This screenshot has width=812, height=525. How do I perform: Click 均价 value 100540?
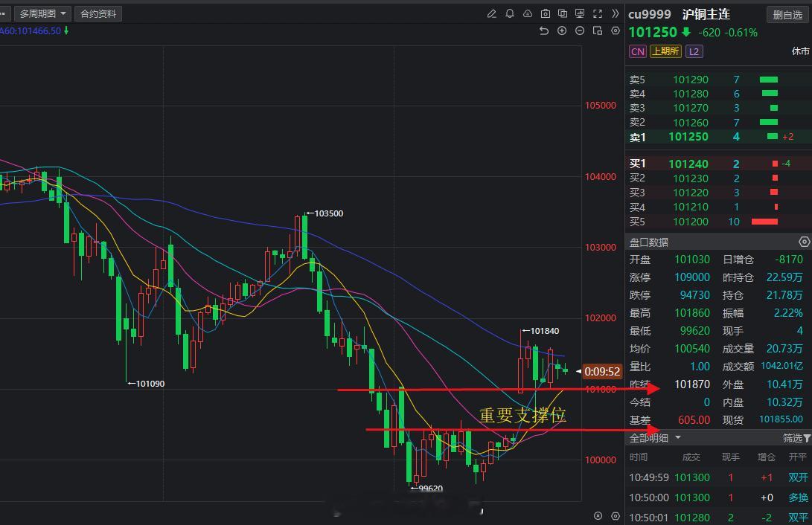tap(692, 349)
